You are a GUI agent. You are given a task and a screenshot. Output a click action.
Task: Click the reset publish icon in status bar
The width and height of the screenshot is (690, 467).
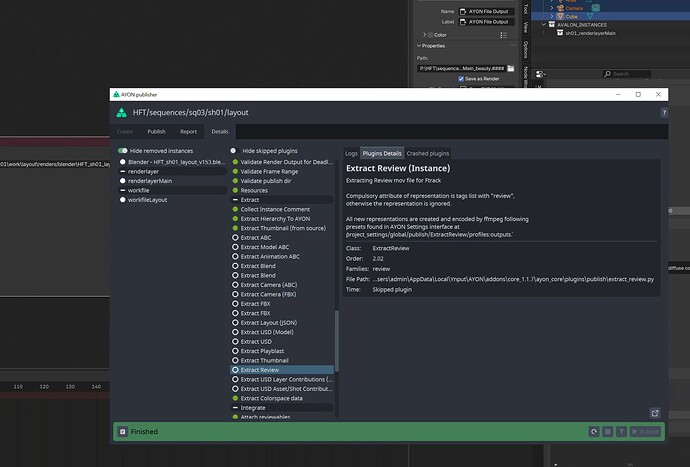click(x=594, y=432)
